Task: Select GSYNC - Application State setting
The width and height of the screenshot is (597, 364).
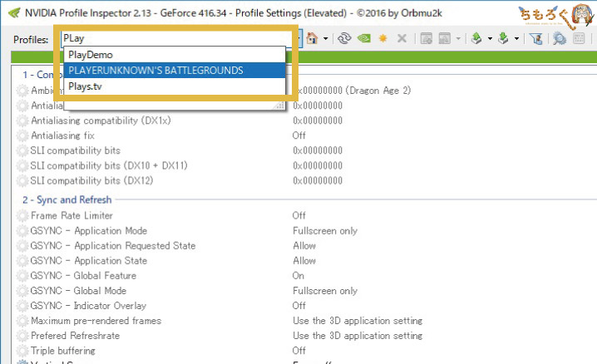Action: coord(89,261)
